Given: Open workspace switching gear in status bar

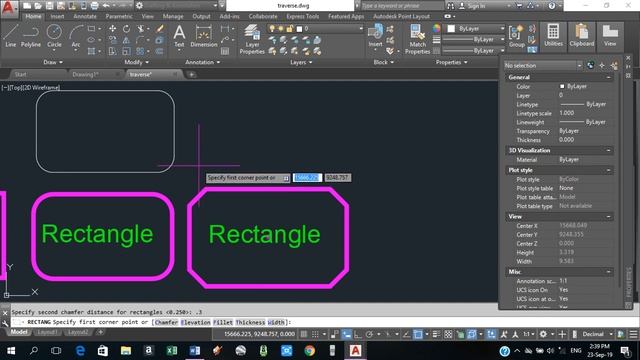Looking at the screenshot, I should point(543,334).
